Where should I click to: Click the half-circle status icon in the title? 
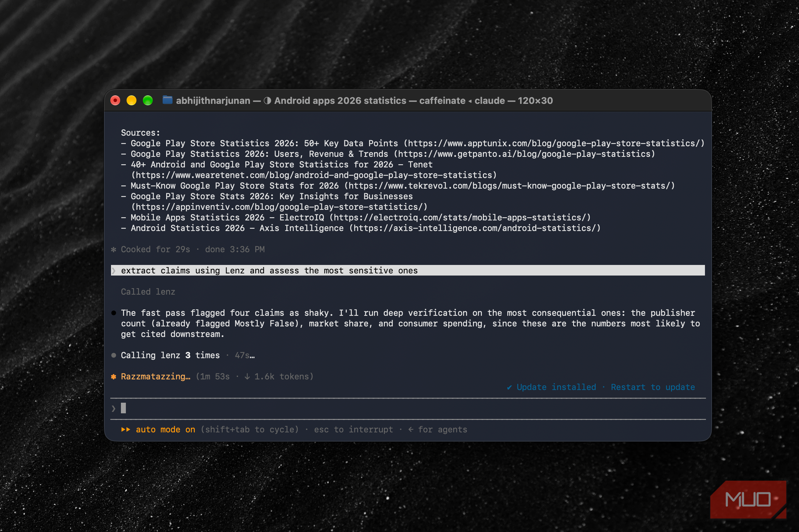tap(267, 101)
